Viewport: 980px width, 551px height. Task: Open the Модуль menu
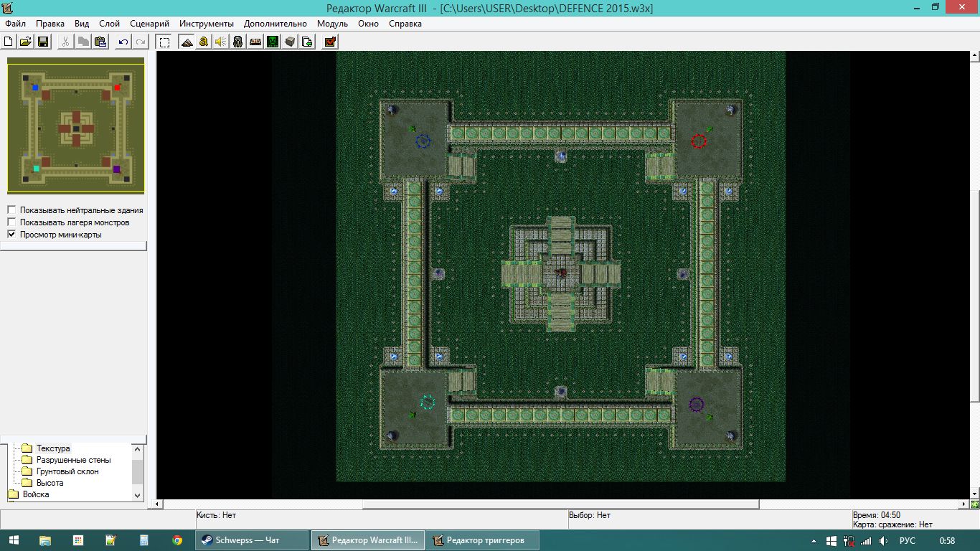(x=332, y=24)
